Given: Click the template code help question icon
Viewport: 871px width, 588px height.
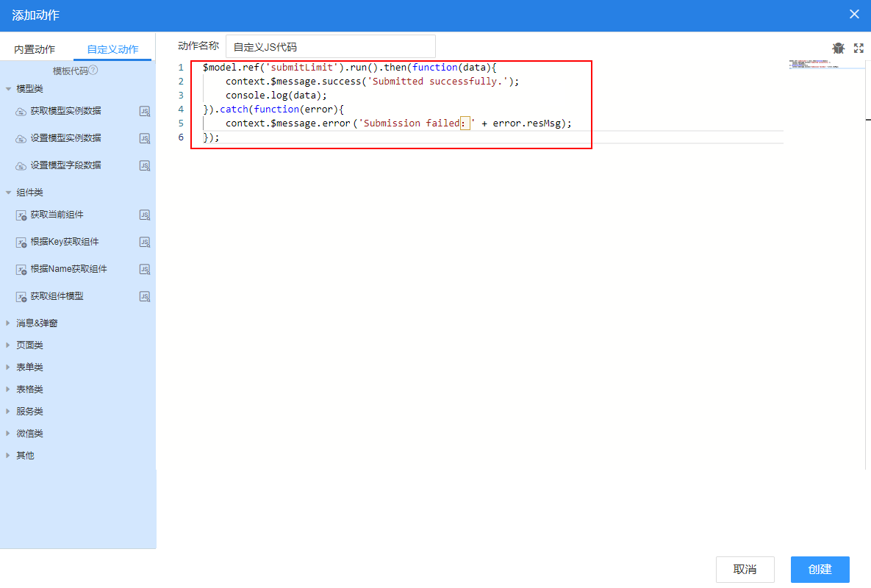Looking at the screenshot, I should pyautogui.click(x=93, y=71).
